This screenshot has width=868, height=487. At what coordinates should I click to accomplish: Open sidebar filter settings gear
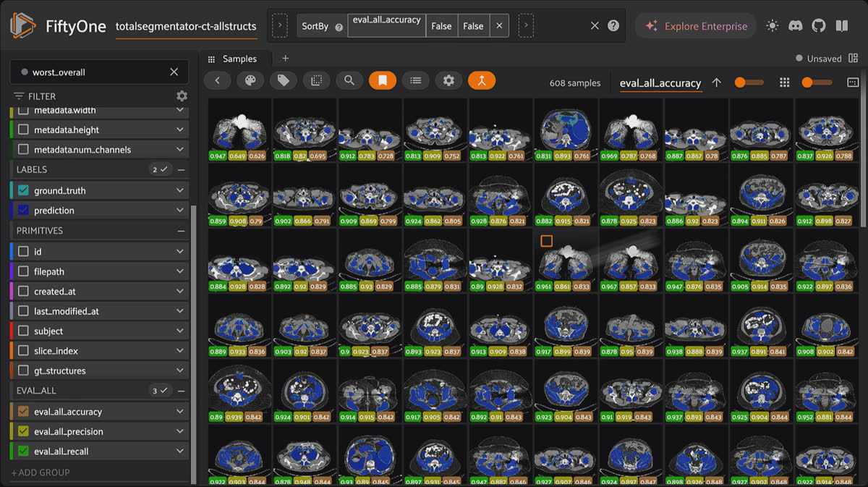tap(182, 96)
